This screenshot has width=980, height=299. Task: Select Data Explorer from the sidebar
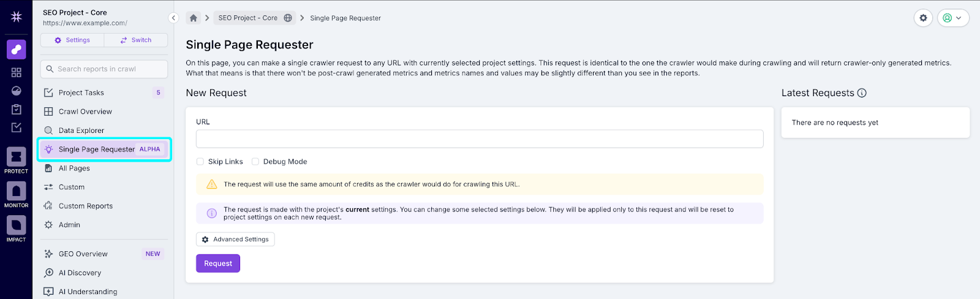point(81,131)
